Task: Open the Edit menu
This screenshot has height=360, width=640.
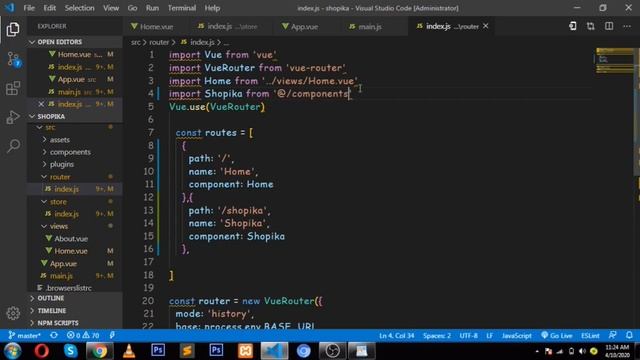Action: [49, 8]
